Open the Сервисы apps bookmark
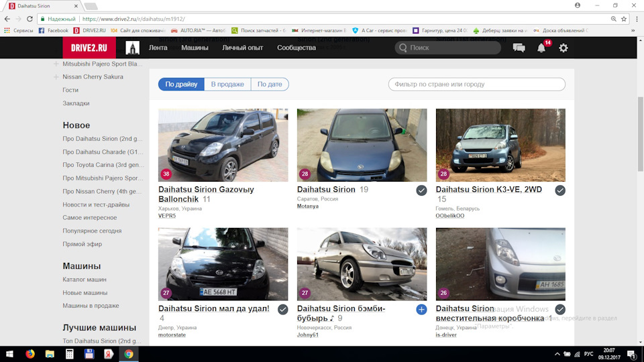The image size is (644, 362). [19, 30]
